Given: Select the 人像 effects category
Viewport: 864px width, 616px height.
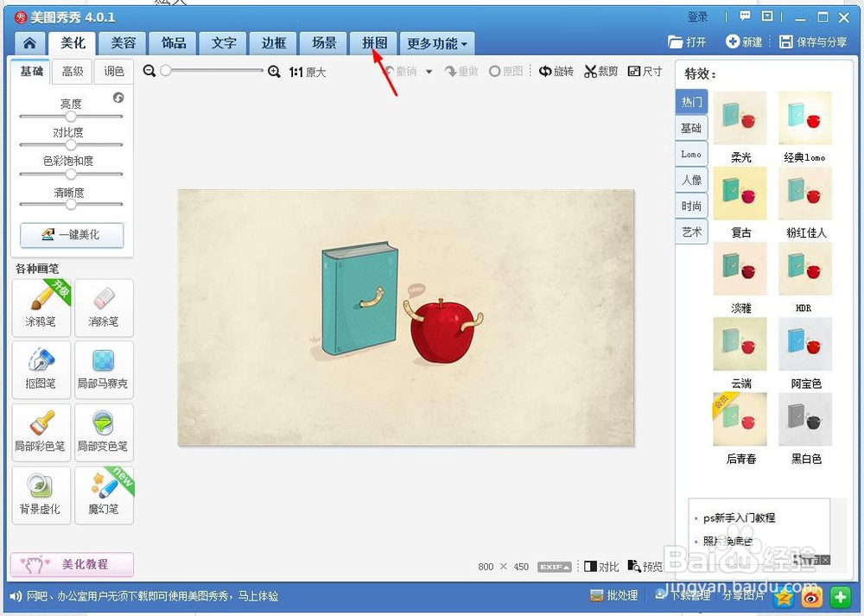Looking at the screenshot, I should click(x=691, y=181).
